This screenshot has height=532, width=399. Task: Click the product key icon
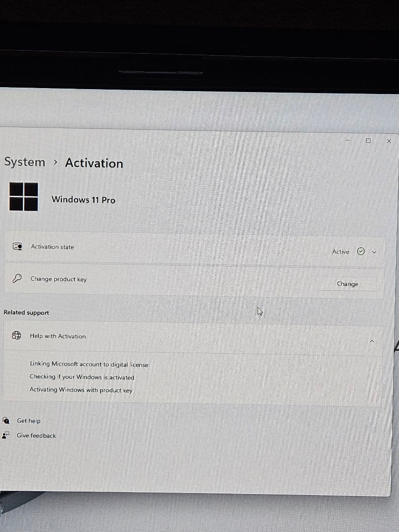[17, 279]
